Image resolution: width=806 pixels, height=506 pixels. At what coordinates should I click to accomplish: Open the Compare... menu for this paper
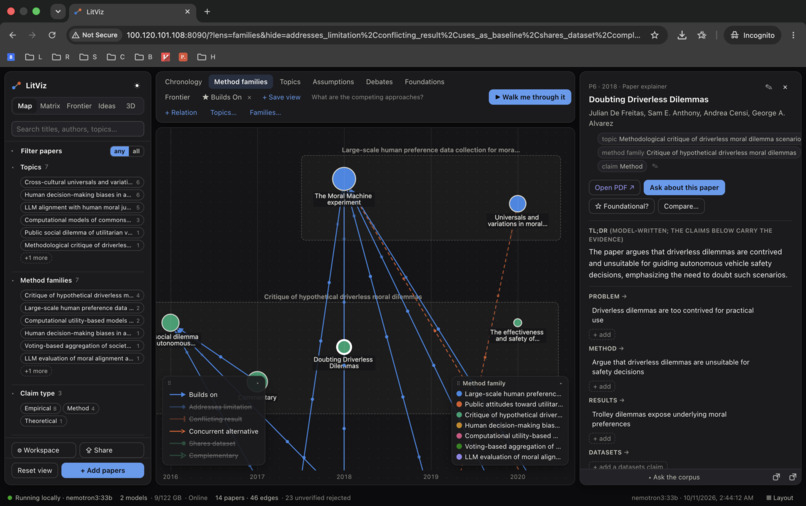[681, 206]
